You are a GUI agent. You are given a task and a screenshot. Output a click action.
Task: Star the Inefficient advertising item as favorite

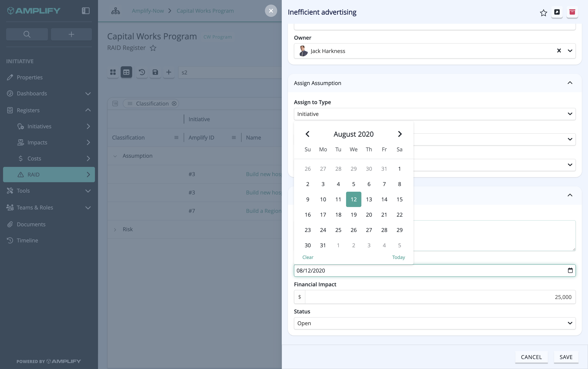click(543, 12)
